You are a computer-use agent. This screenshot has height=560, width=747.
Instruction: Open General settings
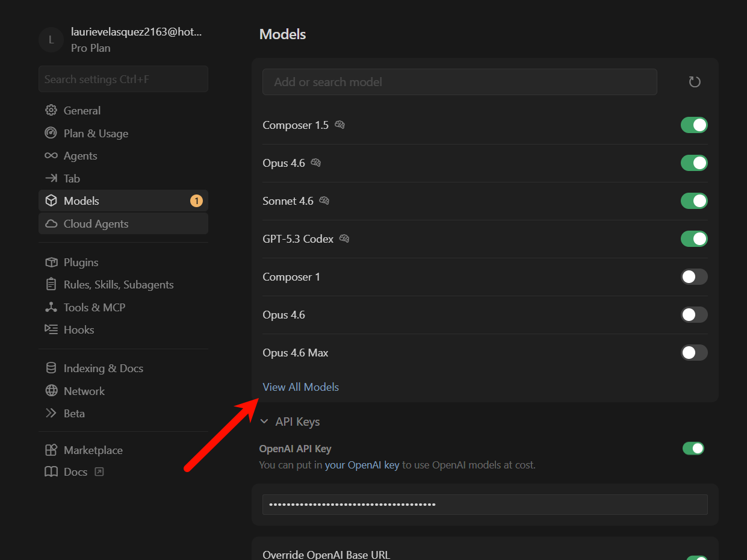(x=123, y=111)
